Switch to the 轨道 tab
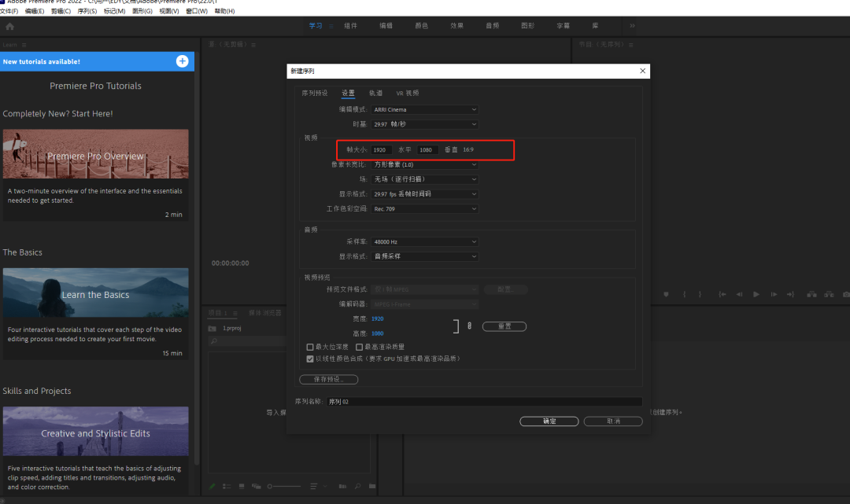 (375, 93)
